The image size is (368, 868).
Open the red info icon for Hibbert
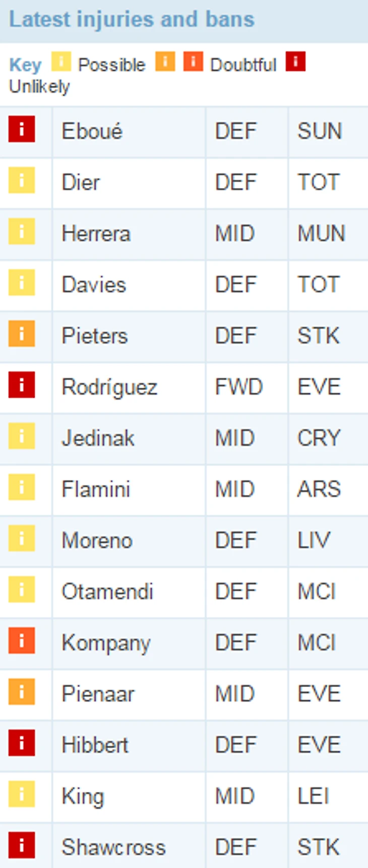(x=22, y=743)
